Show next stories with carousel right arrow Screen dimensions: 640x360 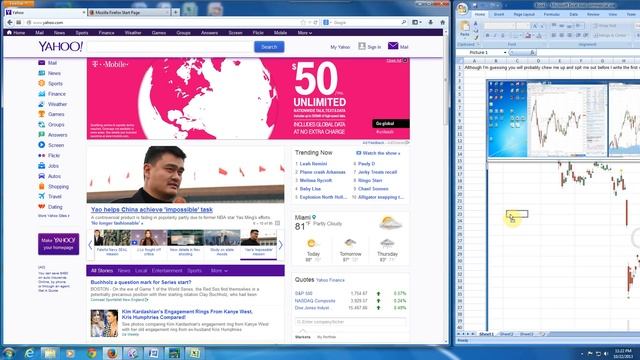point(280,245)
